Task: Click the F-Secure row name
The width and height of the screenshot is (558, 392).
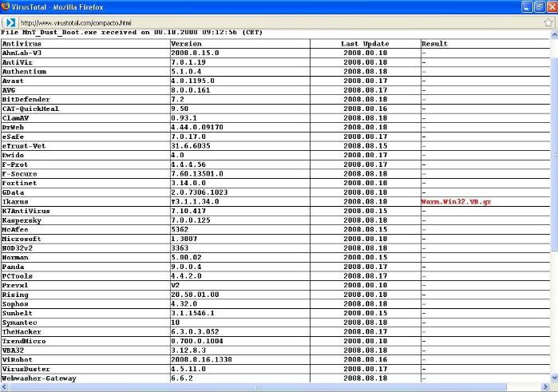Action: click(19, 174)
